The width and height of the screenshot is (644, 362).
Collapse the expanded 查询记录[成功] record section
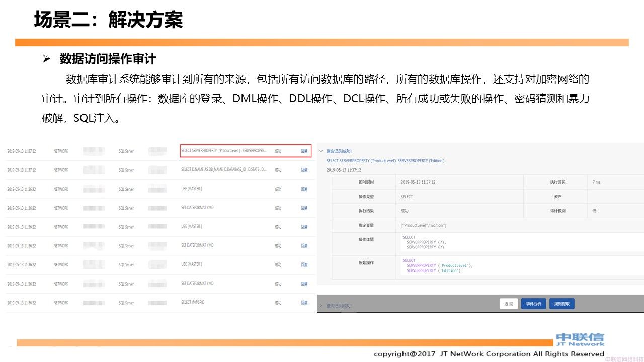tap(321, 151)
